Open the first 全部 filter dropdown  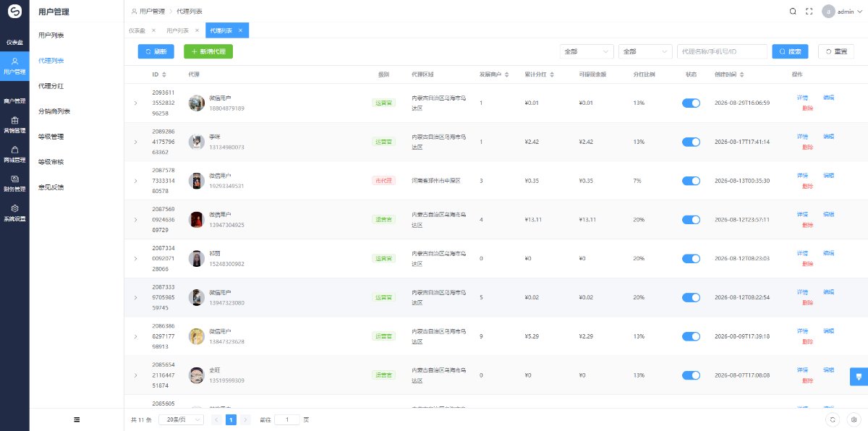[x=587, y=51]
